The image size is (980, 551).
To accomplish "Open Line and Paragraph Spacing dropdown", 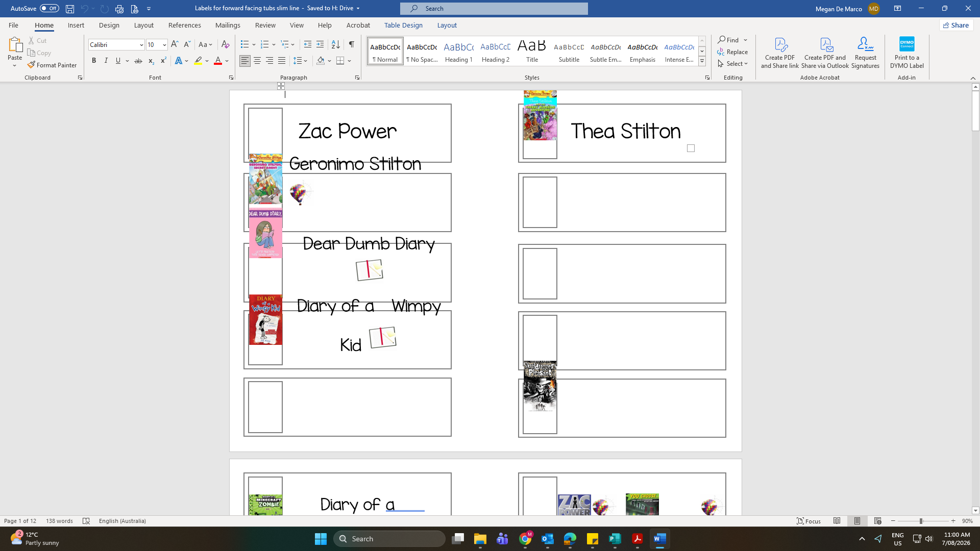I will (x=300, y=61).
